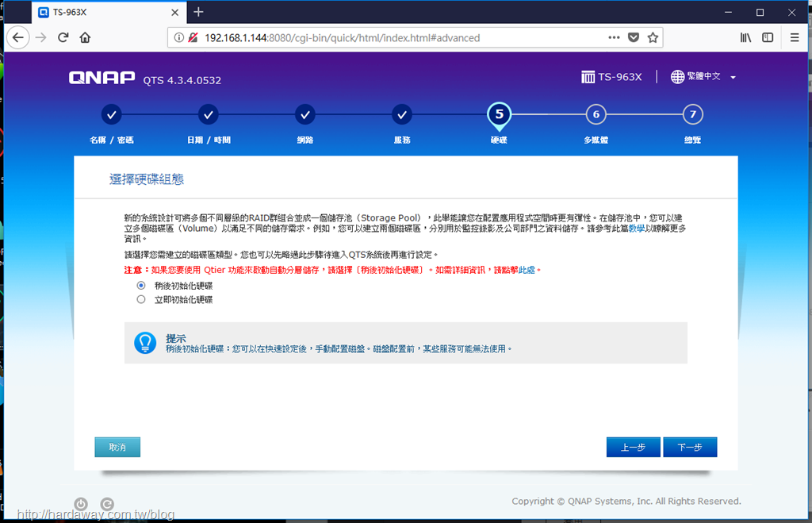Go to step 1 名稱 / 密碼
The height and width of the screenshot is (523, 812).
(x=111, y=114)
